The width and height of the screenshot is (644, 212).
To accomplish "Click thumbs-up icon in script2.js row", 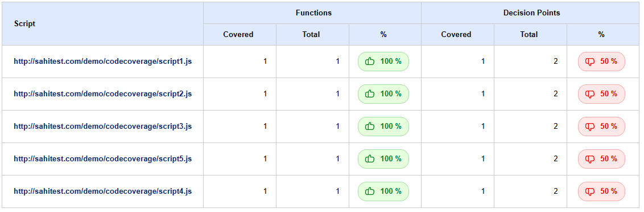I will tap(370, 94).
